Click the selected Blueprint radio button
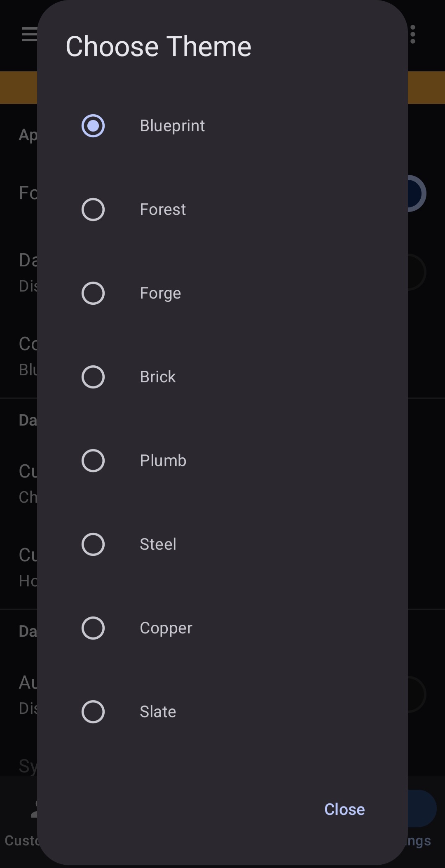445x868 pixels. click(93, 125)
